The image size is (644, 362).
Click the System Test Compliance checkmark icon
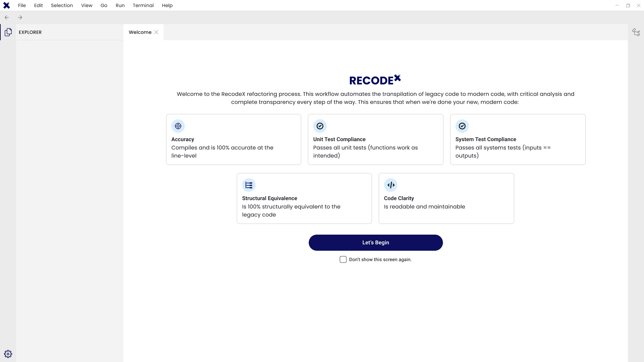(462, 126)
